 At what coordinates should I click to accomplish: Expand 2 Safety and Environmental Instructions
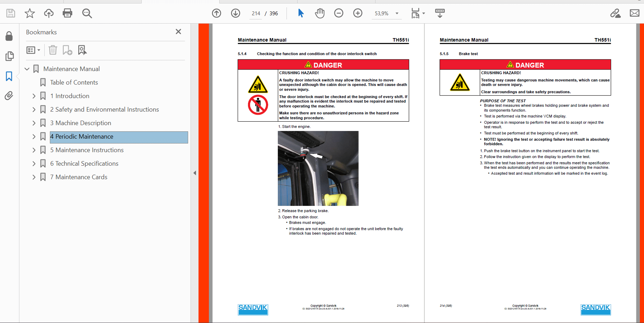click(x=34, y=110)
